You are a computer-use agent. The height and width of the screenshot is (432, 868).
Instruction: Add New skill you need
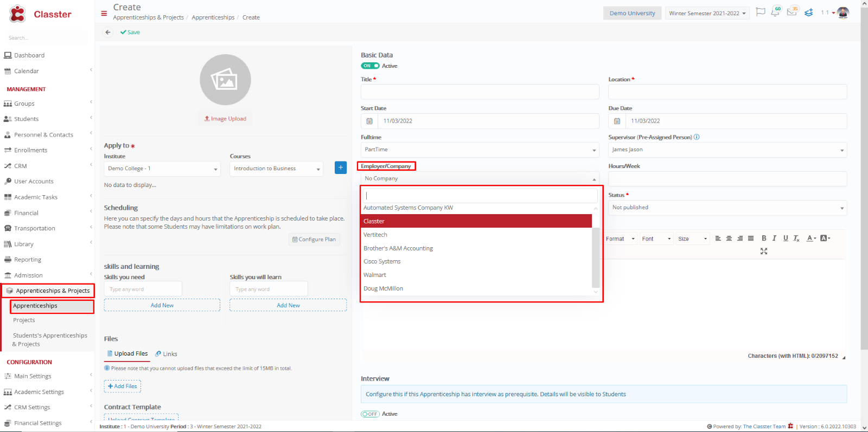pos(162,305)
